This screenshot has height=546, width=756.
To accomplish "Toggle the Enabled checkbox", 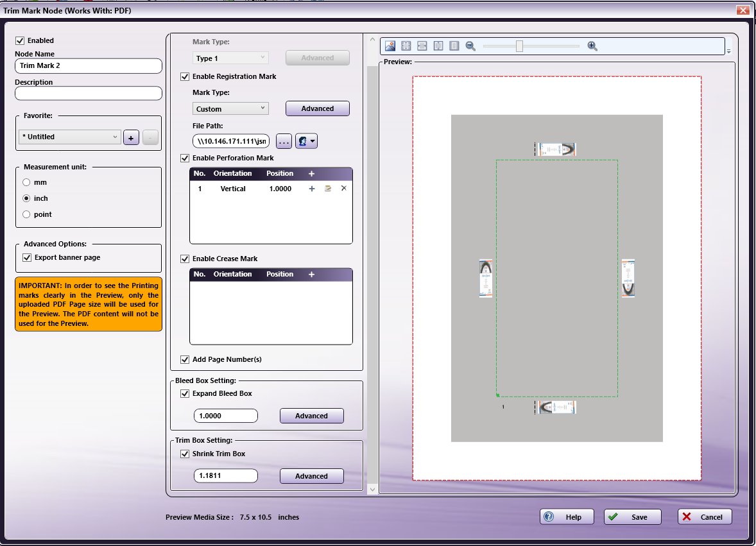I will click(x=20, y=40).
